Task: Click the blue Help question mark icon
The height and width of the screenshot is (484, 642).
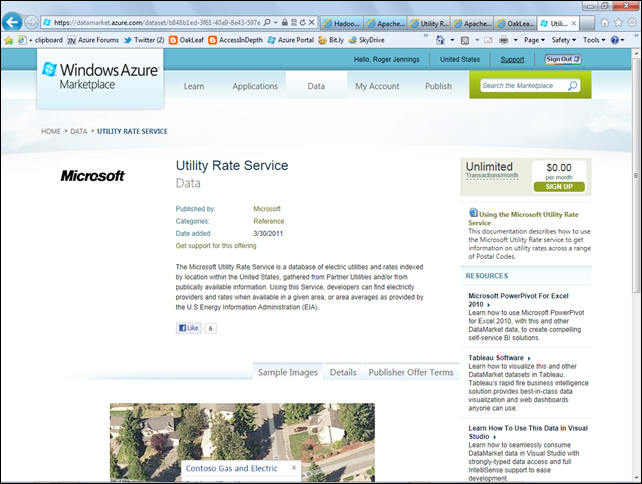Action: pyautogui.click(x=615, y=40)
